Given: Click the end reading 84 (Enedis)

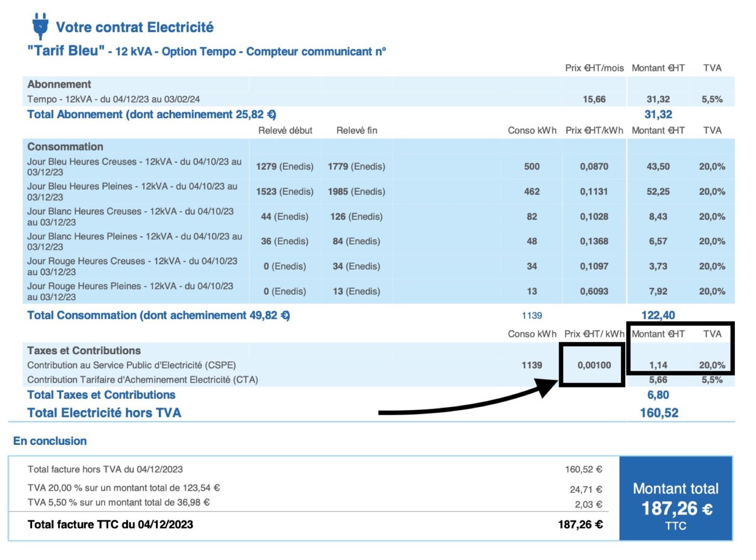Looking at the screenshot, I should point(356,241).
